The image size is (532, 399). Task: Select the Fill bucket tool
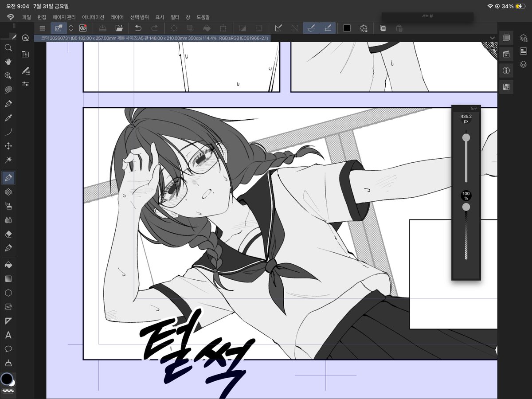(8, 265)
